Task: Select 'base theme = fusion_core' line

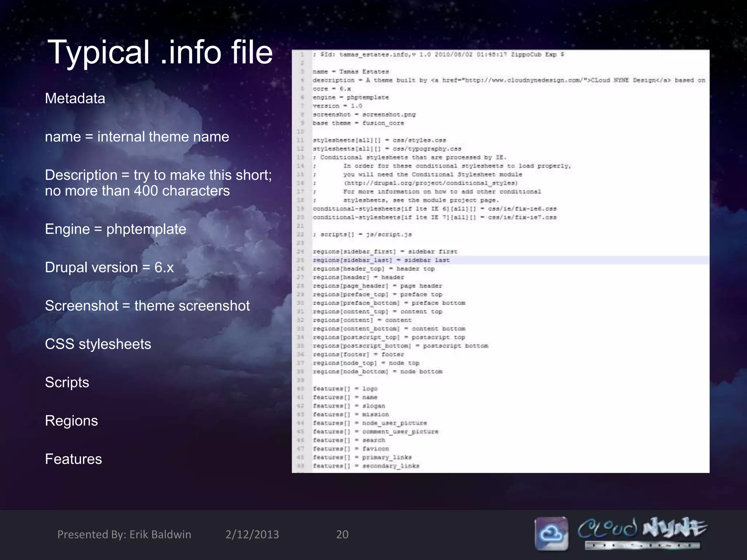Action: click(358, 123)
